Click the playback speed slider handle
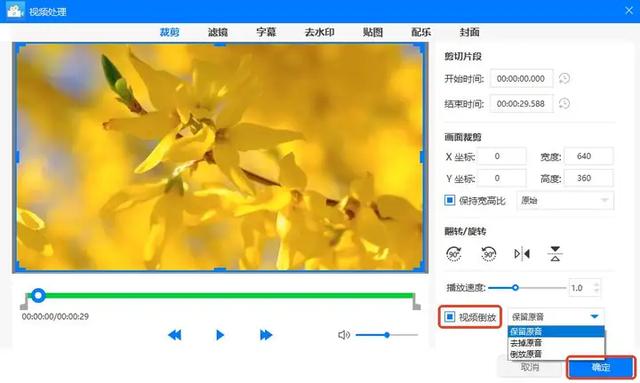The width and height of the screenshot is (640, 383). (x=515, y=288)
